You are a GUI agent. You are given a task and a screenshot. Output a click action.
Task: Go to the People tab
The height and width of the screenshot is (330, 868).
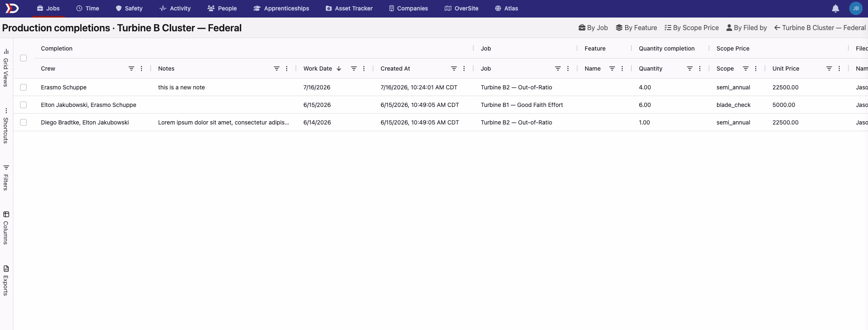pos(222,8)
